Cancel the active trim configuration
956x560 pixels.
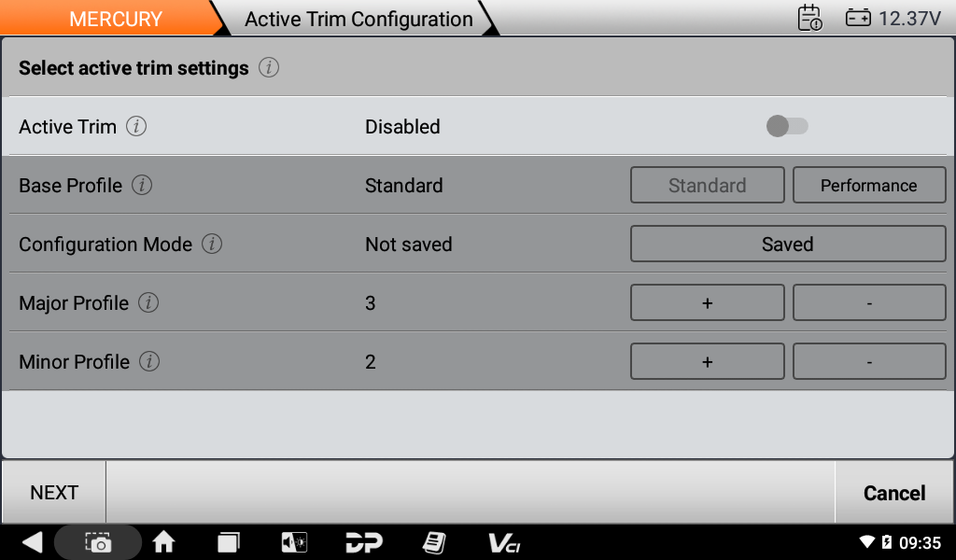[893, 493]
